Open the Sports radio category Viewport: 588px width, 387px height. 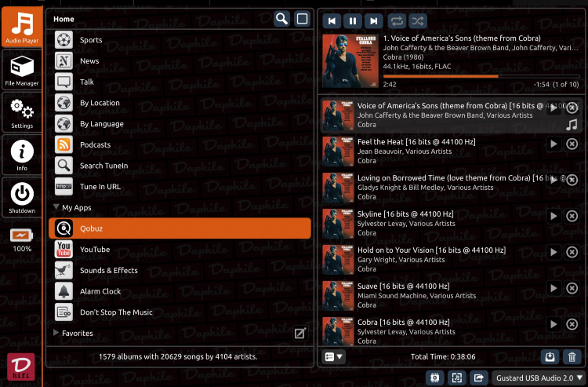pos(180,40)
